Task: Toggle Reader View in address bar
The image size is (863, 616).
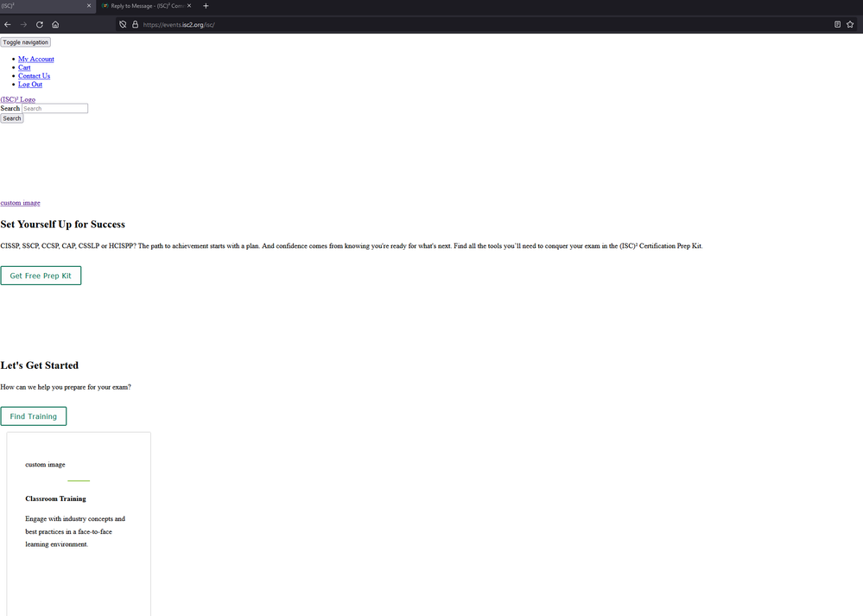Action: pos(837,24)
